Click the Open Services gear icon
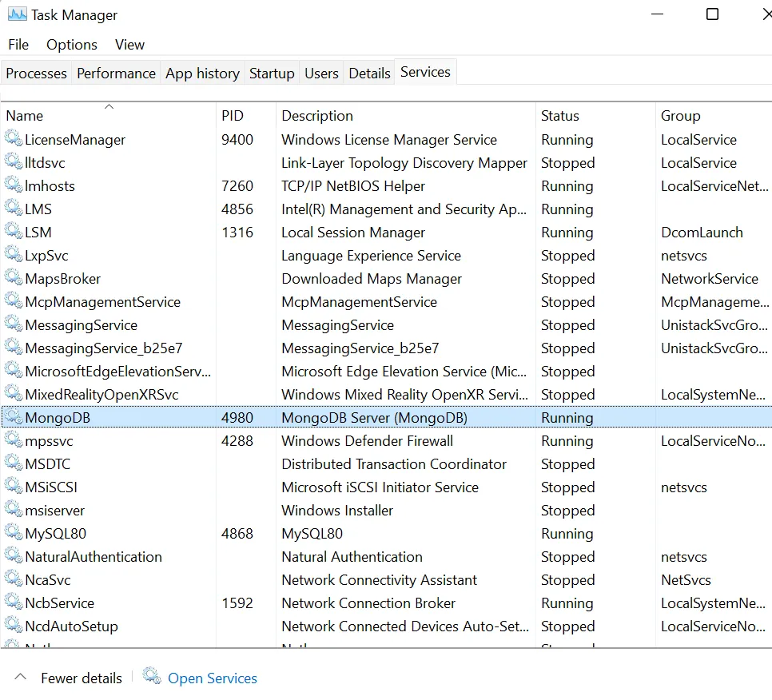 (152, 676)
